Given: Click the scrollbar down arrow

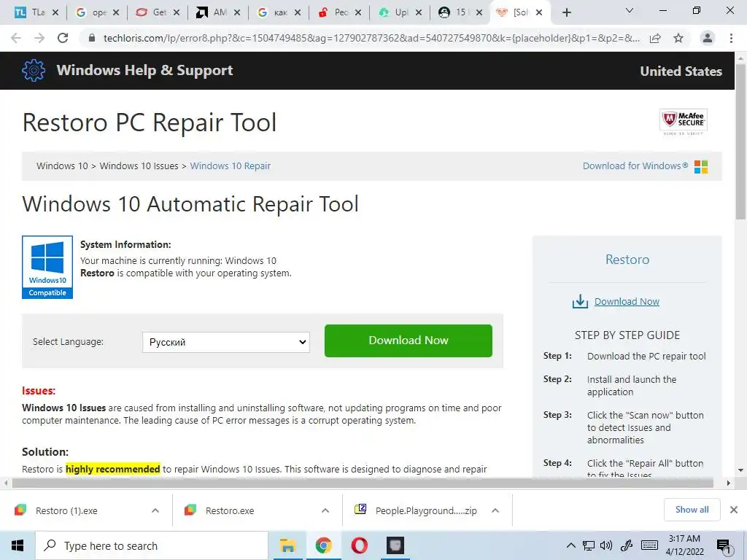Looking at the screenshot, I should [x=741, y=470].
